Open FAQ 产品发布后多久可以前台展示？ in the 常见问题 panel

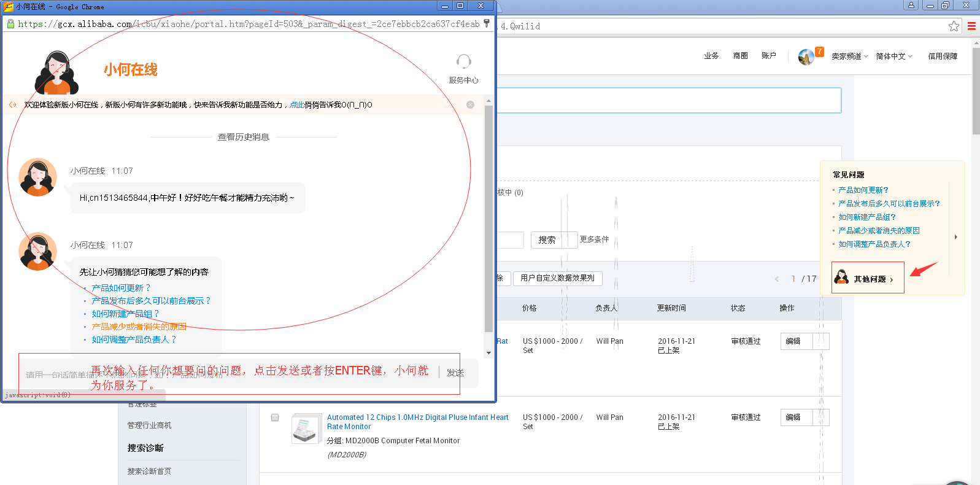[889, 204]
